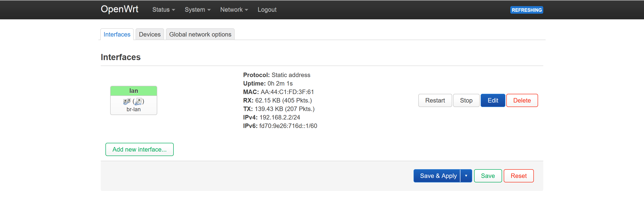Edit the lan interface

tap(492, 100)
